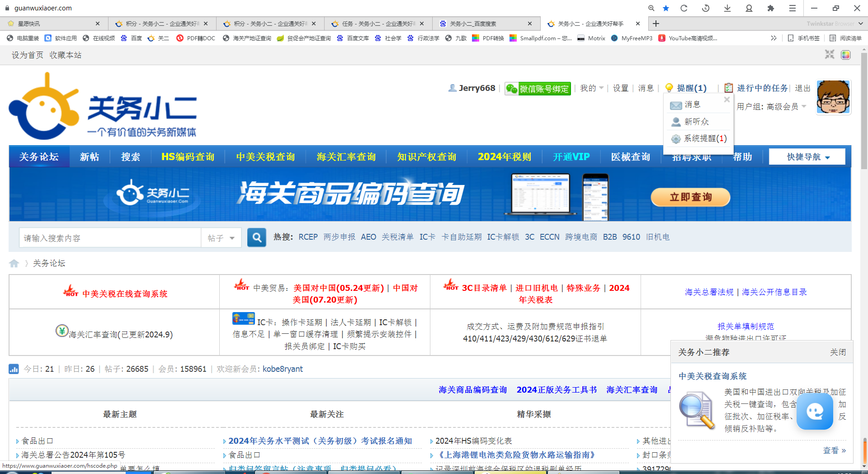868x474 pixels.
Task: Open the HS编码查询 nav item
Action: [x=188, y=156]
